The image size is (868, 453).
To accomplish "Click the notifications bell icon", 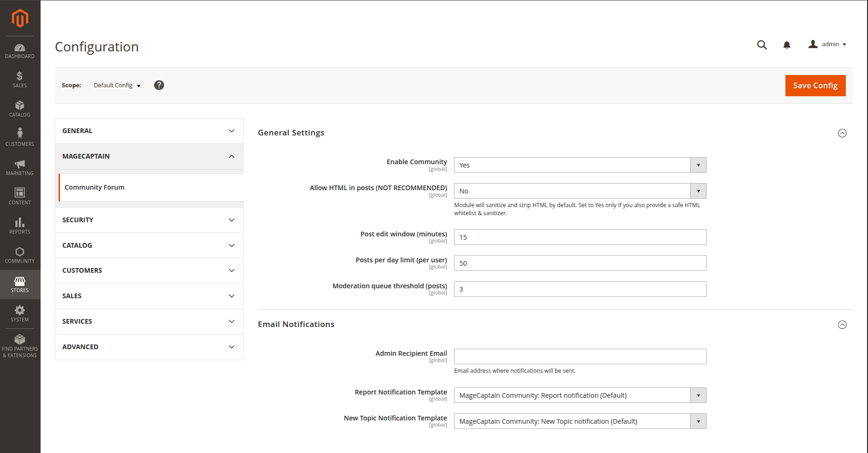I will click(x=786, y=45).
